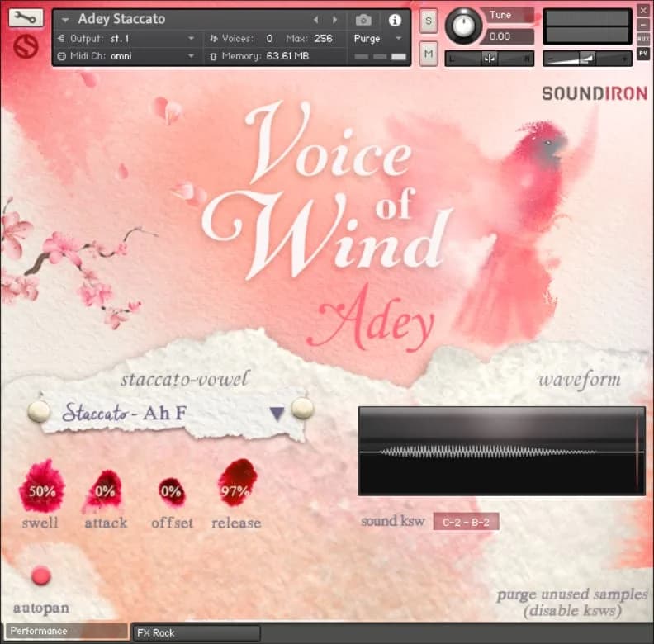Close the instrument with the X button
The image size is (654, 644).
[643, 11]
